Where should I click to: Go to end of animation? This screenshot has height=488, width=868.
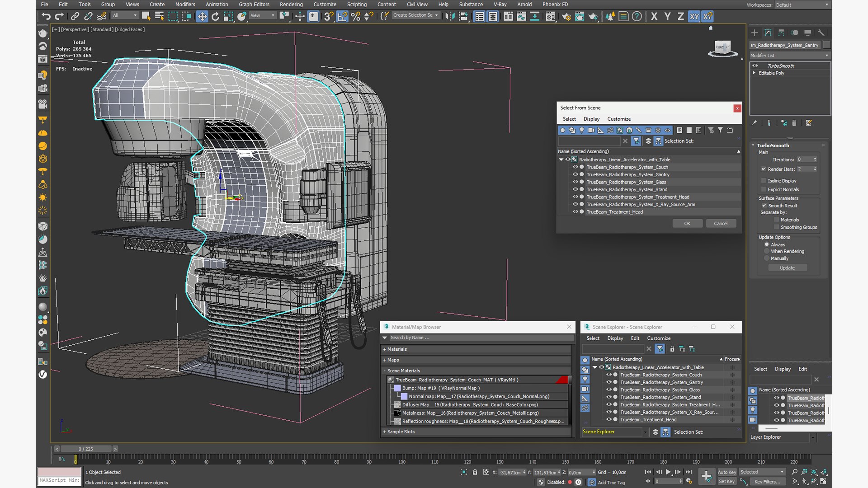click(x=688, y=472)
